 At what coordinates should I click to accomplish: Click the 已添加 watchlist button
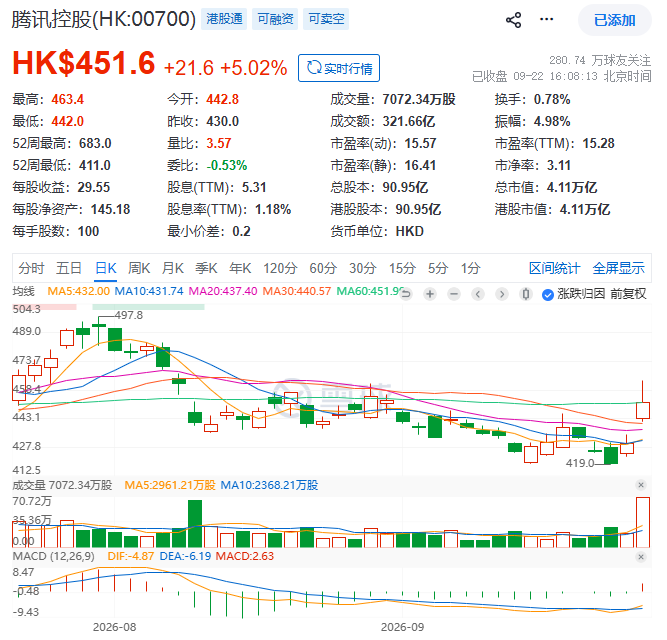[614, 20]
